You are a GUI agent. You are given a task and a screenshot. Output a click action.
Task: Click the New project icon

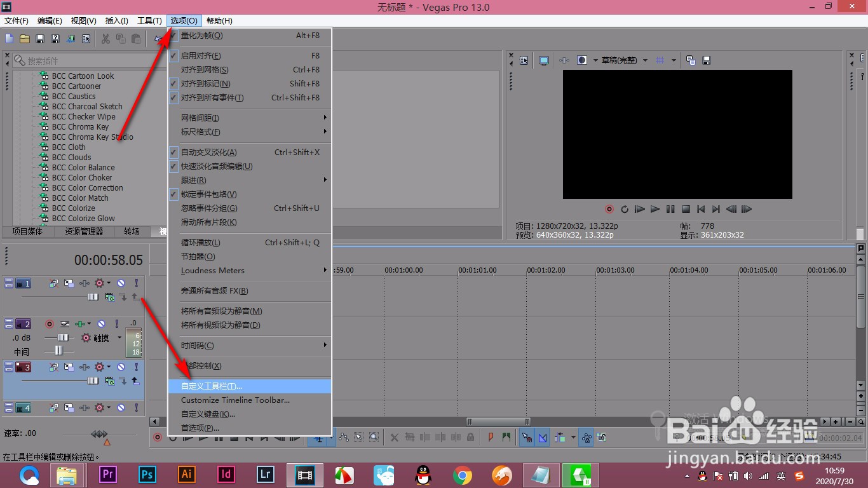click(x=10, y=39)
